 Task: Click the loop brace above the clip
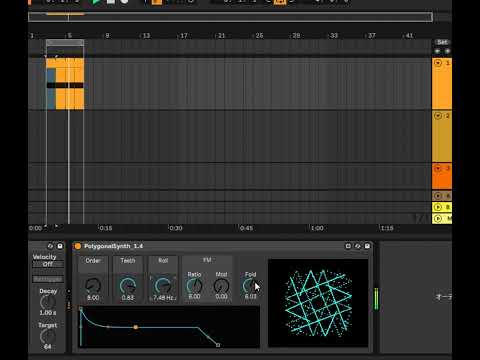(x=65, y=42)
